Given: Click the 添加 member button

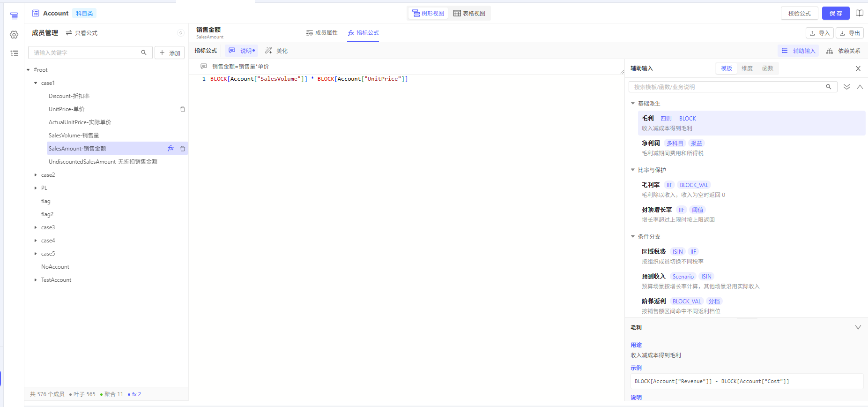Looking at the screenshot, I should pyautogui.click(x=170, y=53).
